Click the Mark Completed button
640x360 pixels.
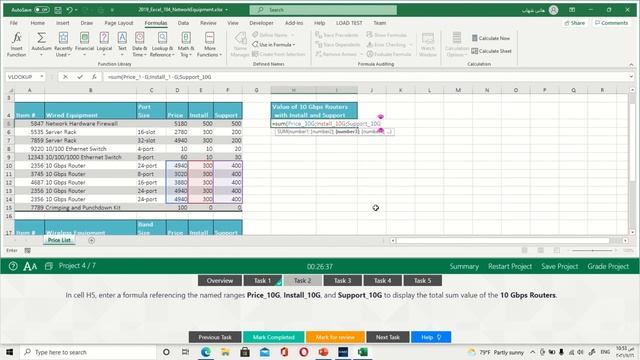[273, 337]
